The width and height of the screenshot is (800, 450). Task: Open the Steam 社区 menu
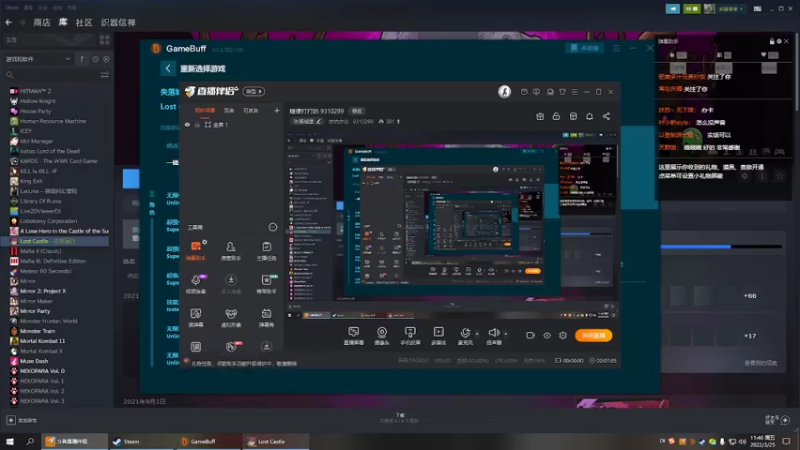84,22
